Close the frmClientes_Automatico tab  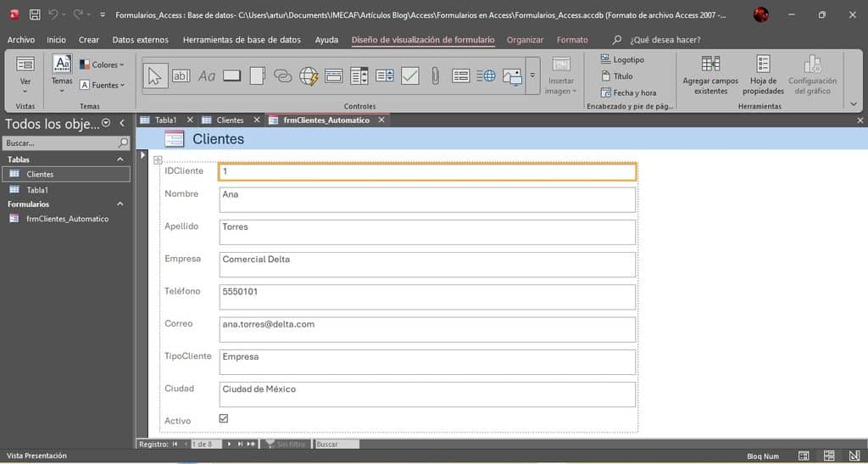(x=381, y=120)
